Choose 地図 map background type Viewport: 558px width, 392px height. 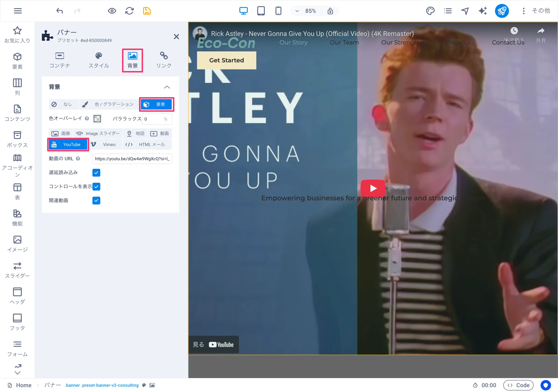[x=135, y=133]
